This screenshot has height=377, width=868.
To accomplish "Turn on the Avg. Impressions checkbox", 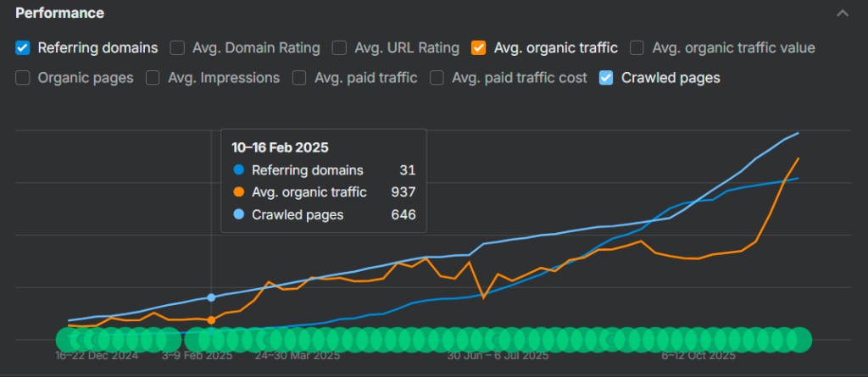I will pos(153,78).
